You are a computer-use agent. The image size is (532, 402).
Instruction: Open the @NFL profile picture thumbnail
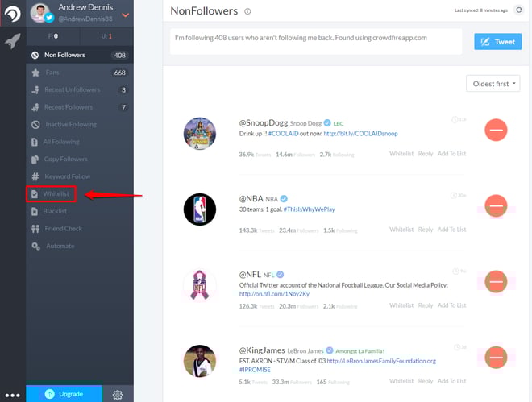coord(200,284)
